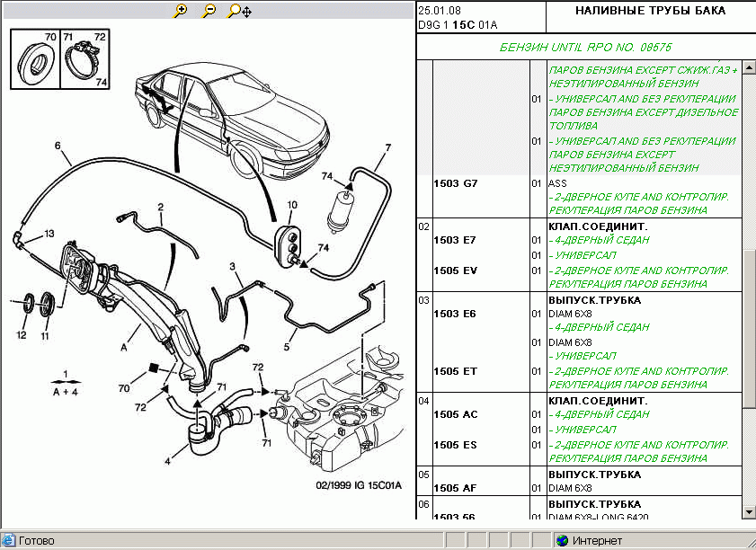Open part number 1505 EV
Screen dimensions: 756x550
(455, 270)
